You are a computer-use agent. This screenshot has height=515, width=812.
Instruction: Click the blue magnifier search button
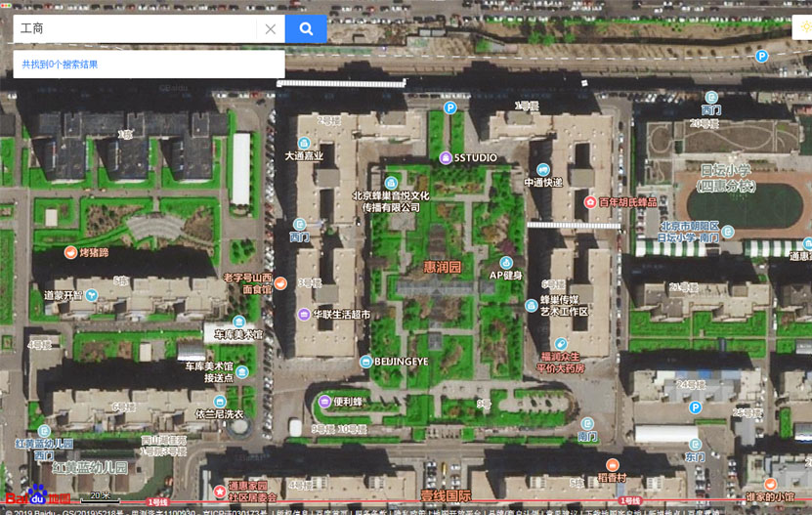click(306, 28)
